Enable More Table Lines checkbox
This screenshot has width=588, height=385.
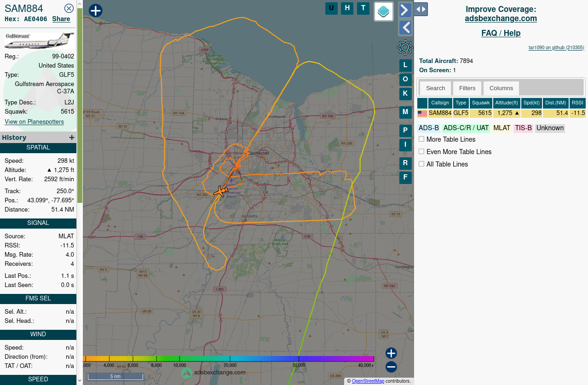click(x=421, y=139)
